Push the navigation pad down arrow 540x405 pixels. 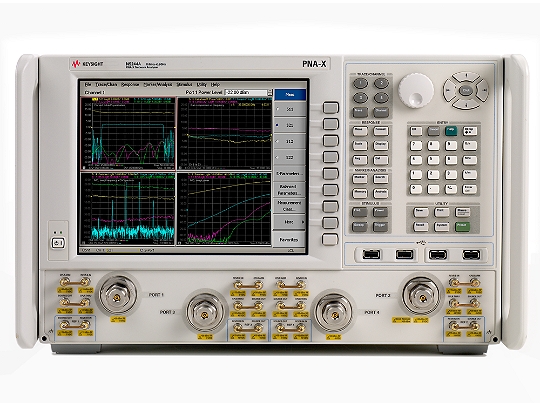(466, 104)
